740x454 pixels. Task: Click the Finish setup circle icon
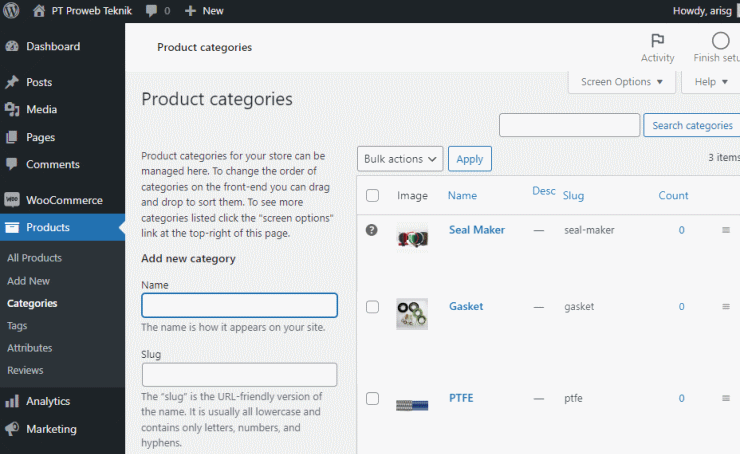click(720, 41)
